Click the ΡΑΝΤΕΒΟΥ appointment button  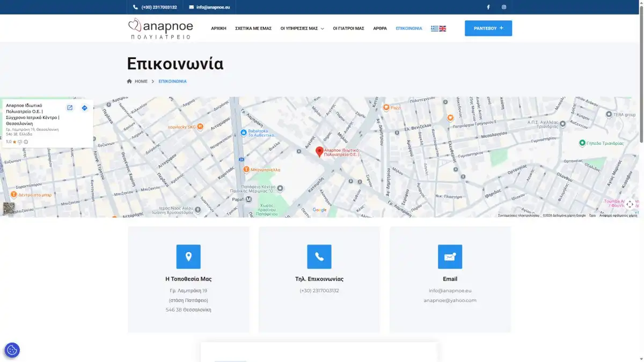(x=488, y=28)
